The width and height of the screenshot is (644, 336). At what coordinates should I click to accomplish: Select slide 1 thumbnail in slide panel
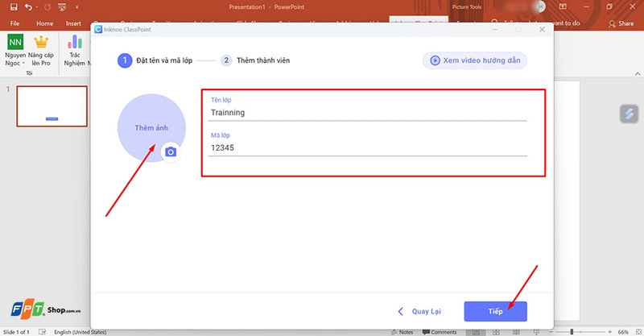52,106
